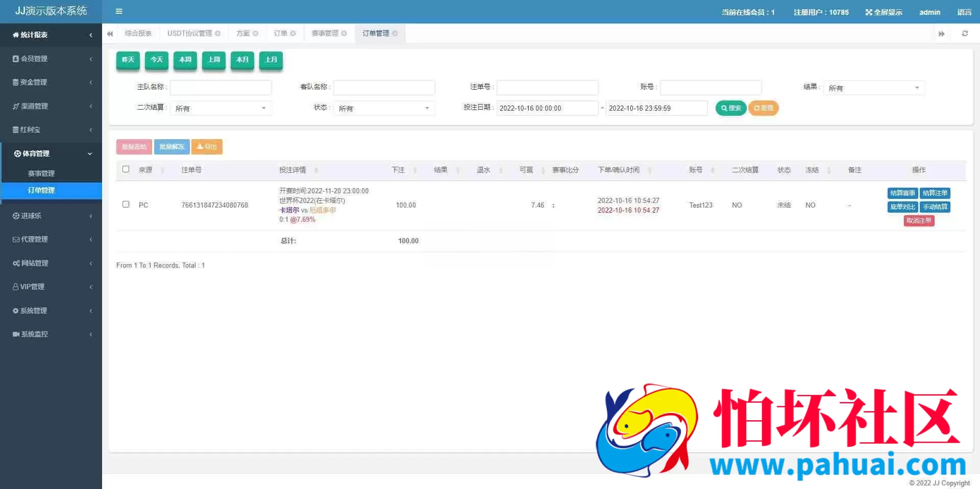Open the admin user menu

[929, 12]
